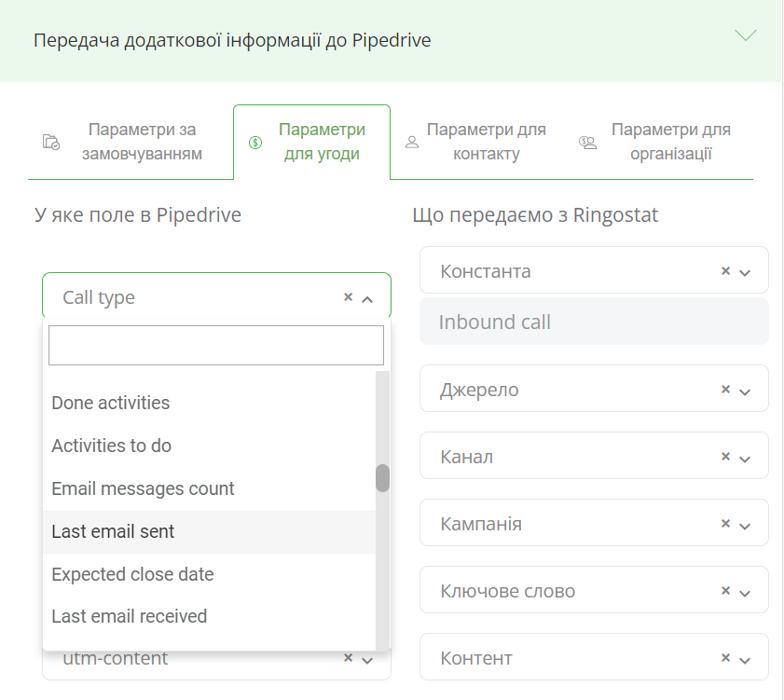This screenshot has height=700, width=784.
Task: Edit the Inbound call constant field
Action: click(x=594, y=322)
